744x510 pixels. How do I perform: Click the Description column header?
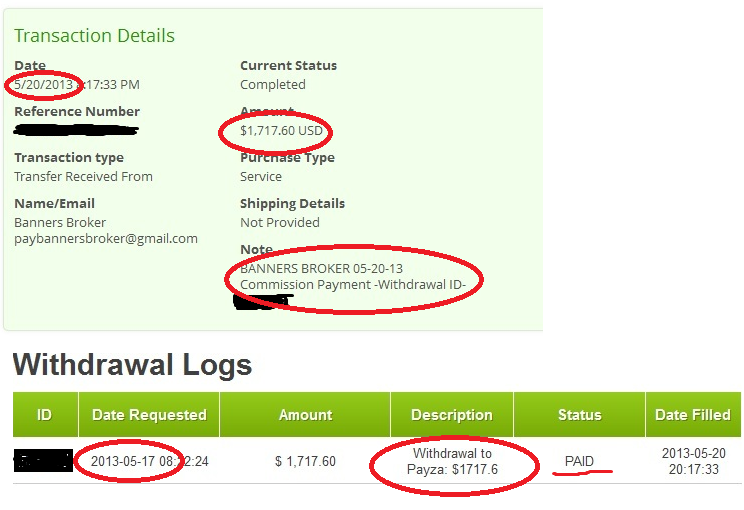tap(452, 414)
